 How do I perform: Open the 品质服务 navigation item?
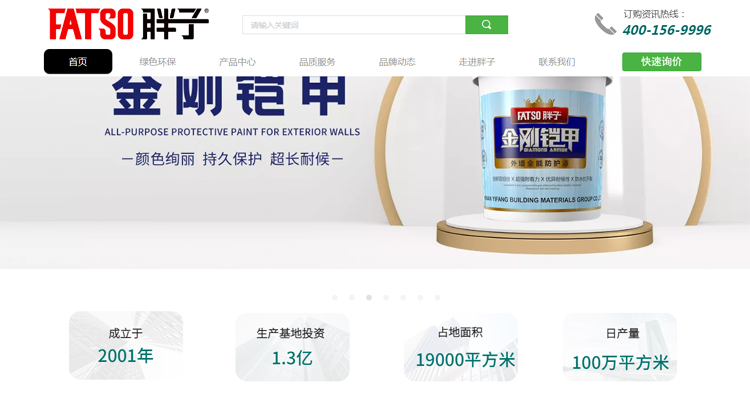317,62
